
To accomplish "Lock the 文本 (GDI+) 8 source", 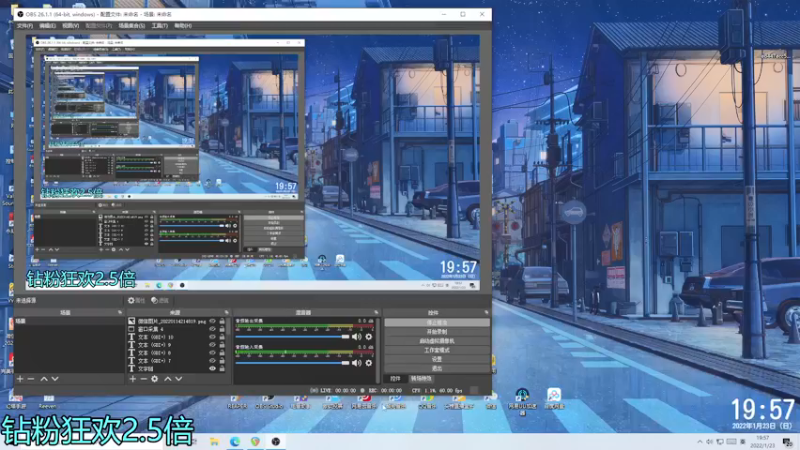I will pos(222,353).
